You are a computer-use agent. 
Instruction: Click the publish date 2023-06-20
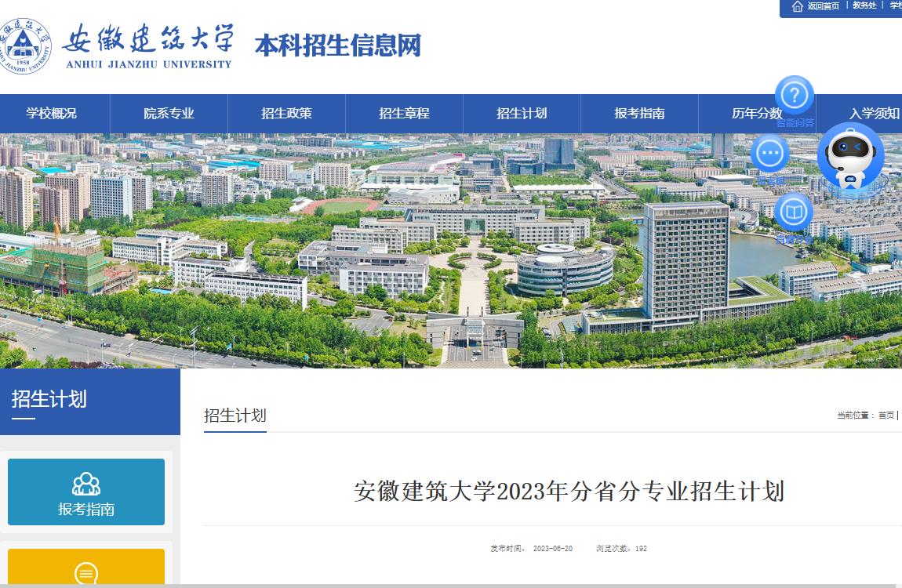coord(553,548)
